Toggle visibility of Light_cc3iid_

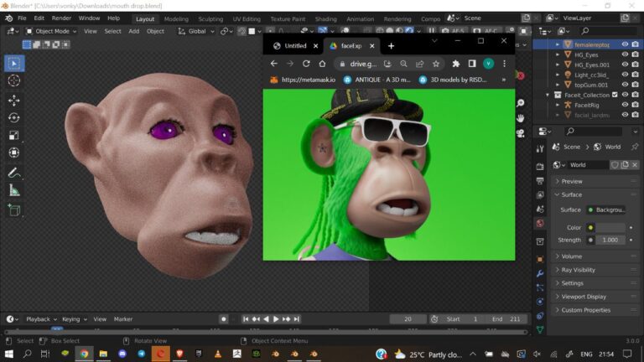pos(625,75)
